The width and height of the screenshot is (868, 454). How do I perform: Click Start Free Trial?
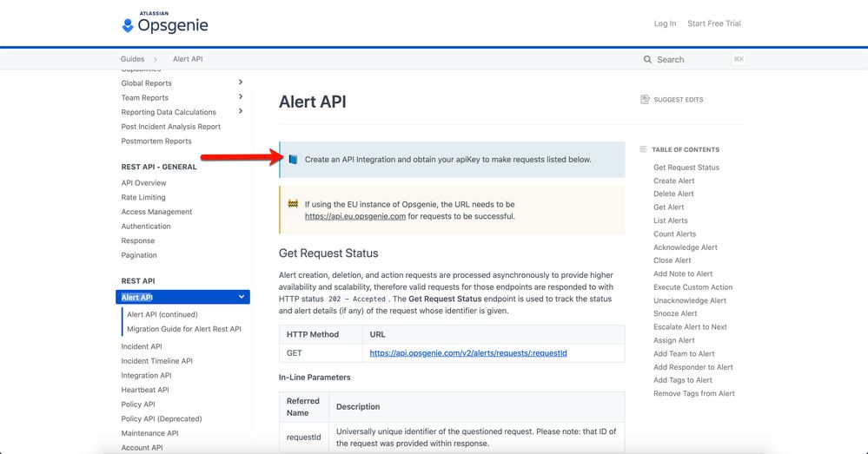714,23
